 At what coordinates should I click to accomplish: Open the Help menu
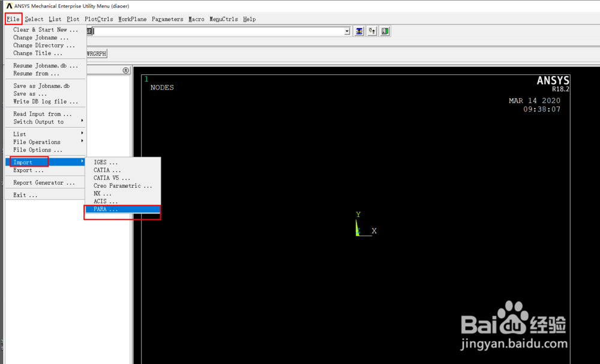[x=249, y=19]
